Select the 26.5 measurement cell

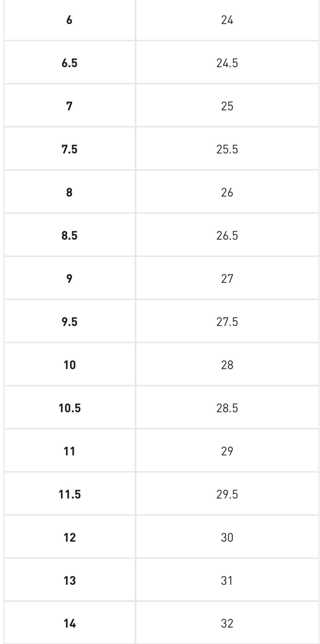tap(227, 236)
